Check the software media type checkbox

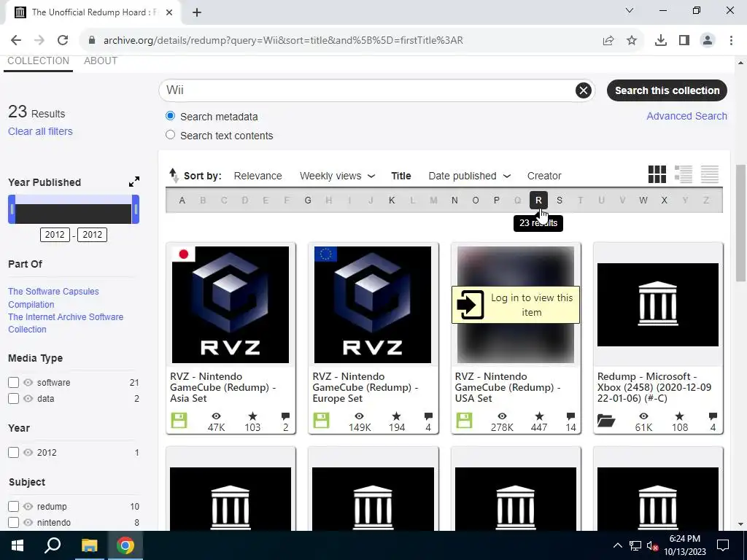coord(13,382)
